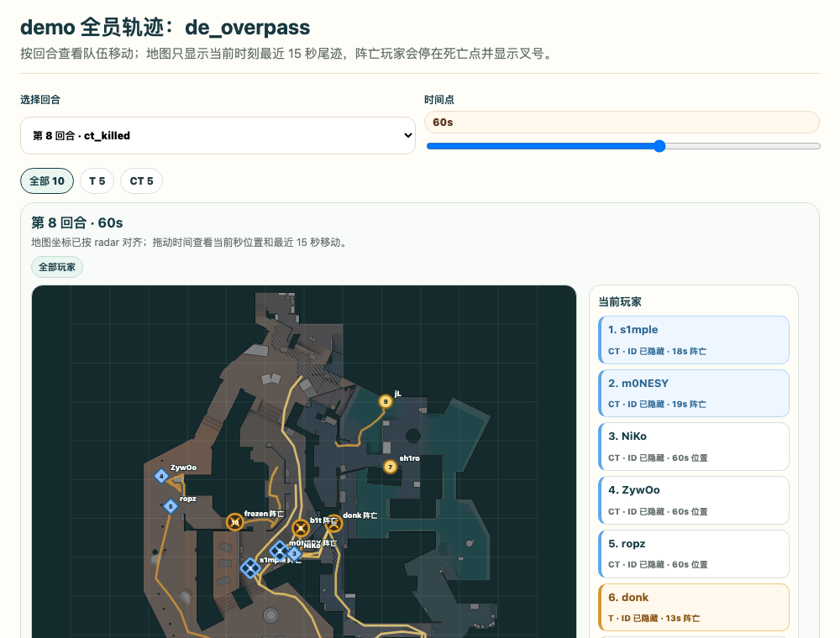Open the round selection dropdown
The image size is (840, 638).
pyautogui.click(x=218, y=135)
